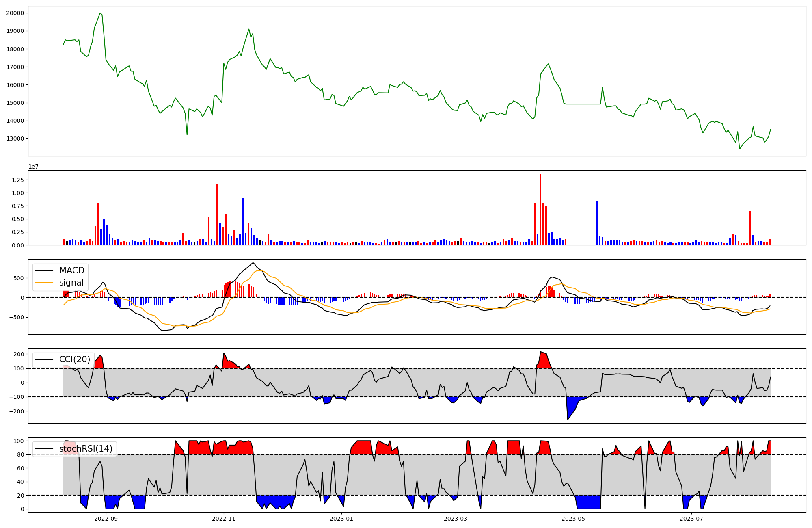Viewport: 812px width, 528px height.
Task: Click the 2023-05 date tick label
Action: (x=573, y=519)
